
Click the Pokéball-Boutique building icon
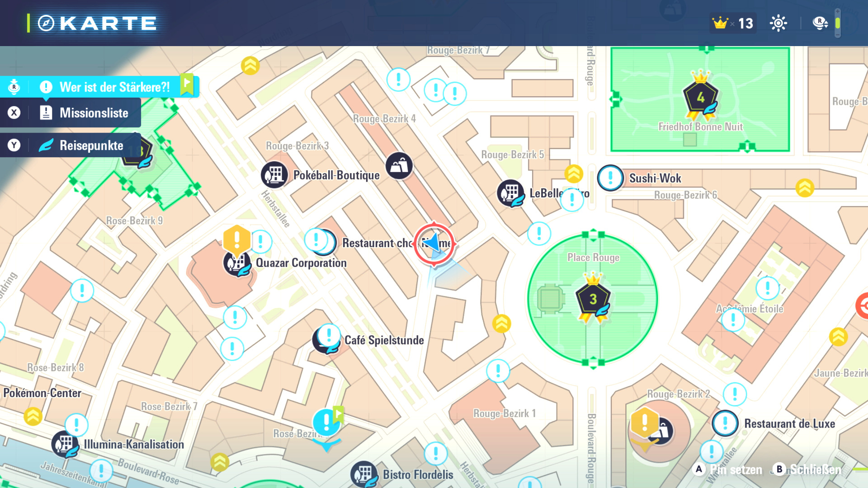[x=274, y=175]
